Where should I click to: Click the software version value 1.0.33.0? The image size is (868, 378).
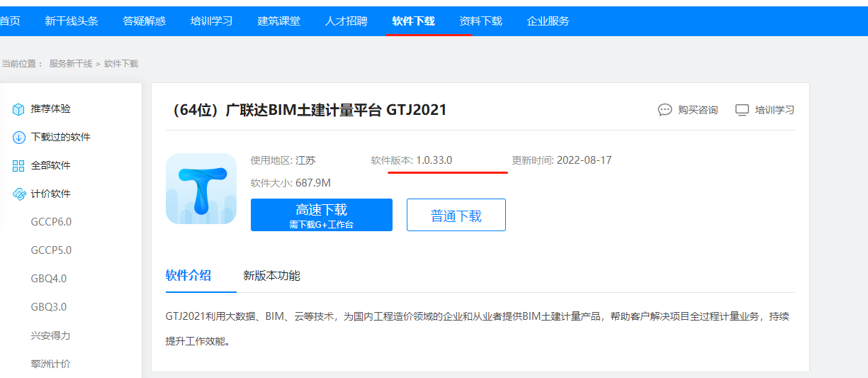[x=434, y=160]
